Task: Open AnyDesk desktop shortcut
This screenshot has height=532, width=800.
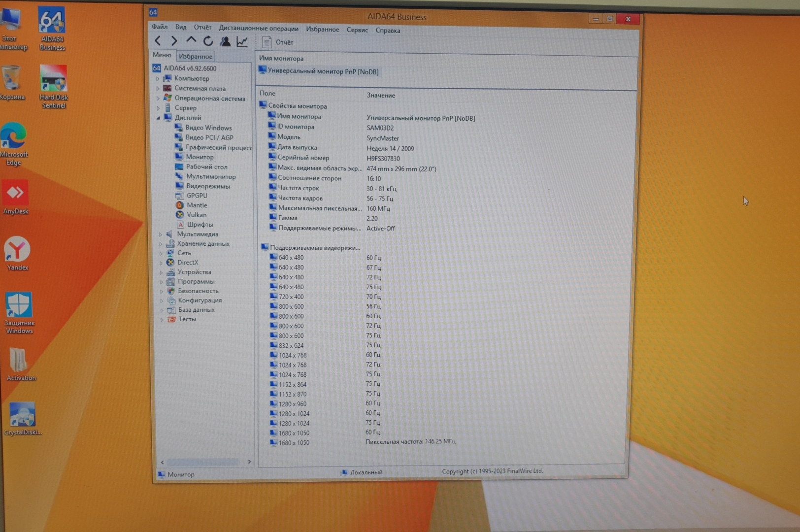Action: [x=15, y=198]
